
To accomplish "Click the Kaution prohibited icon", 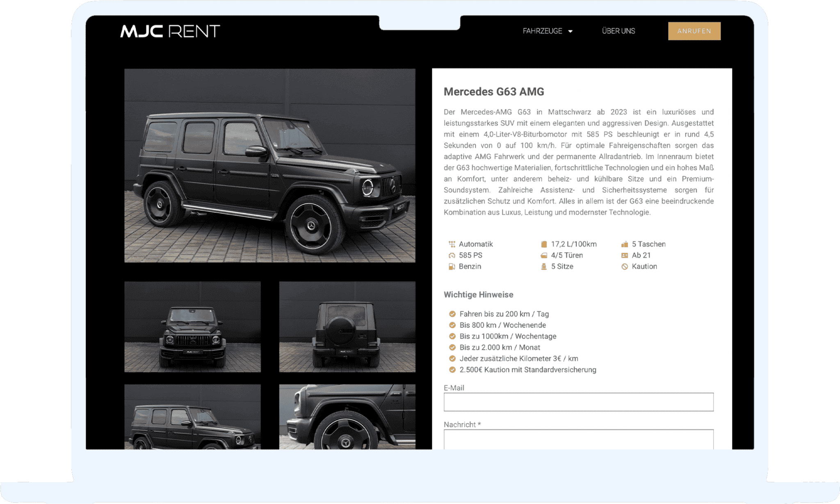I will 624,266.
